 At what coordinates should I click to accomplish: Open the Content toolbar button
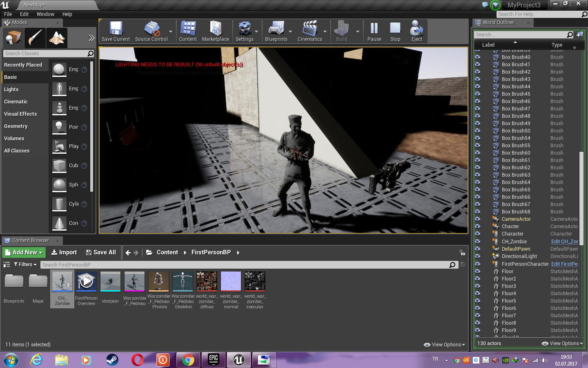click(x=188, y=31)
